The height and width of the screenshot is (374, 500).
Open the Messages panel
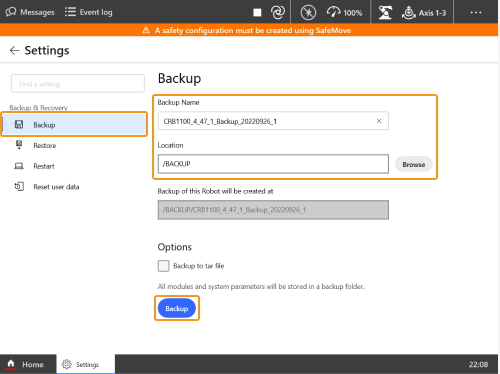coord(30,12)
